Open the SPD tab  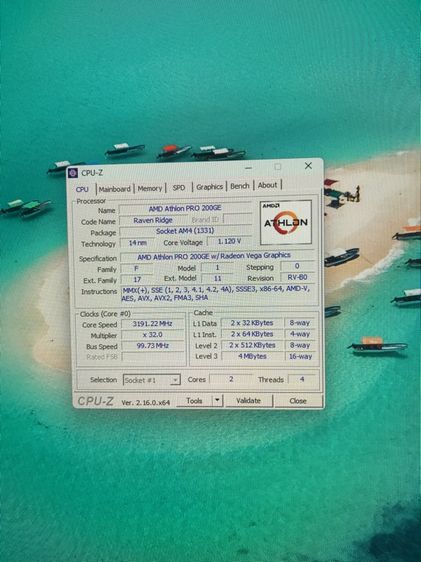179,187
